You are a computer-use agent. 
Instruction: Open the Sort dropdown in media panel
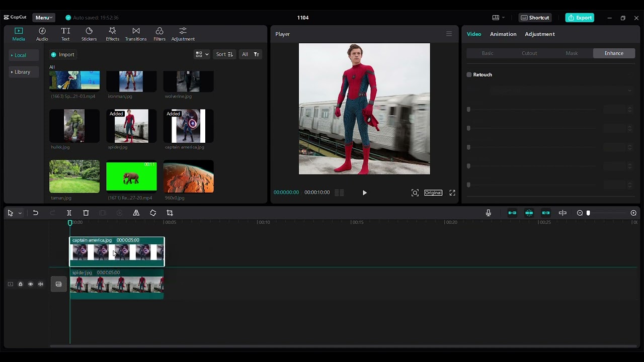coord(224,54)
